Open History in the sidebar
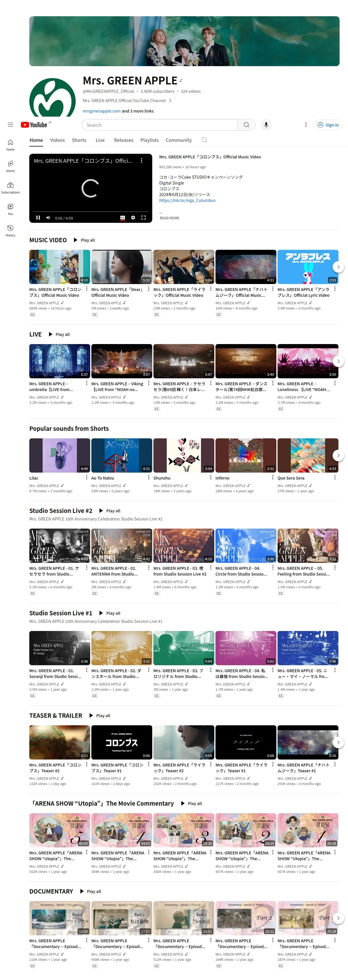348x980 pixels. [x=10, y=231]
